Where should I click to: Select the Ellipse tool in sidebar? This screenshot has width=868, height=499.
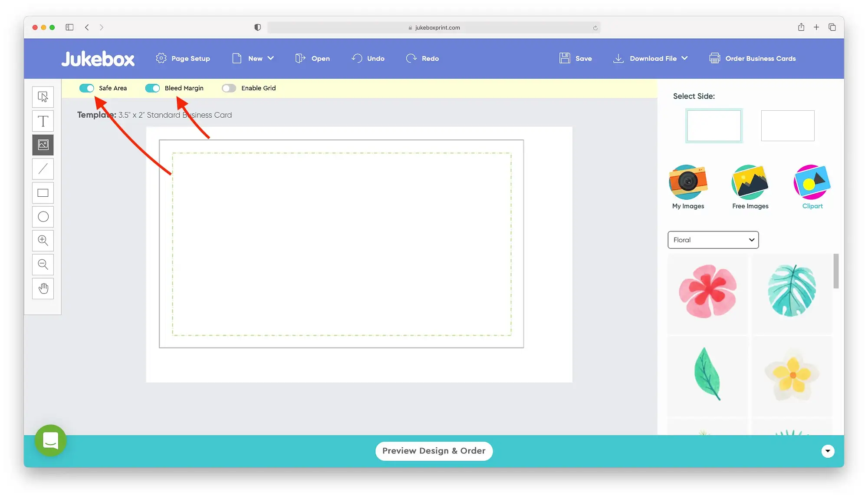pyautogui.click(x=43, y=216)
